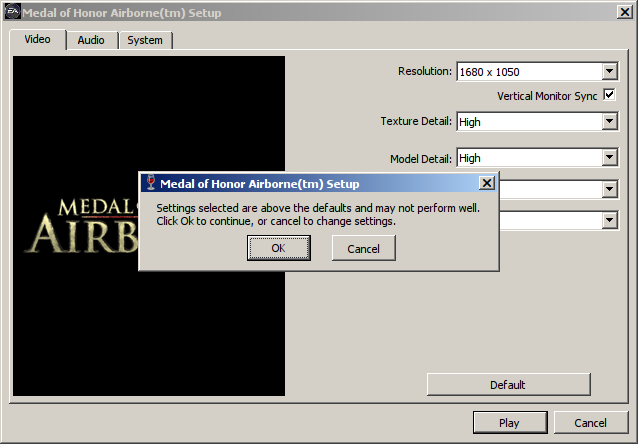The image size is (638, 444).
Task: Click the 'Texture Detail:' label
Action: click(416, 121)
